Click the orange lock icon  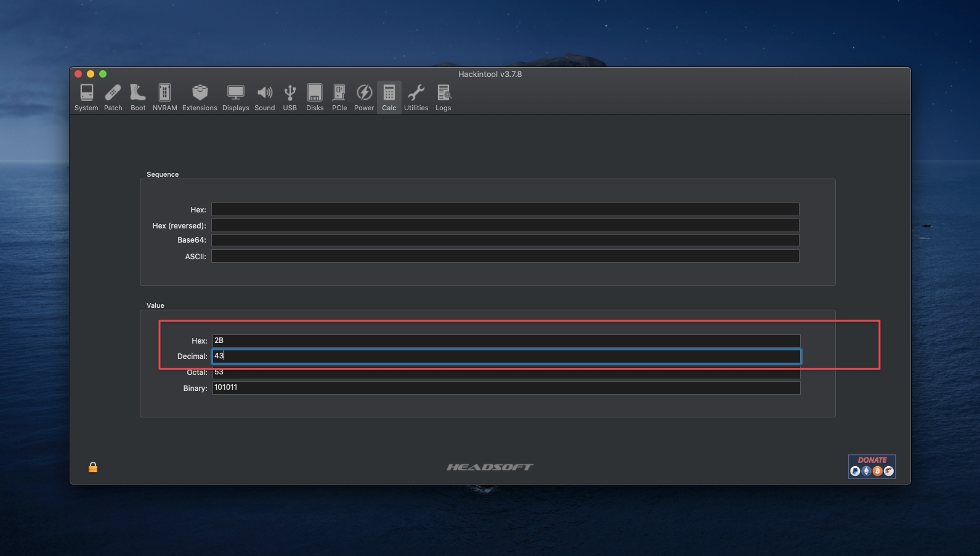pyautogui.click(x=93, y=467)
